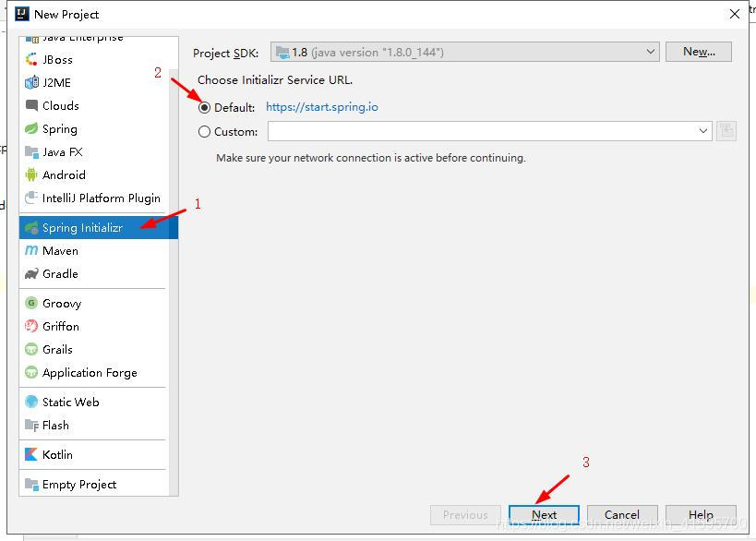Image resolution: width=756 pixels, height=541 pixels.
Task: Close the New Project dialog
Action: coord(734,14)
